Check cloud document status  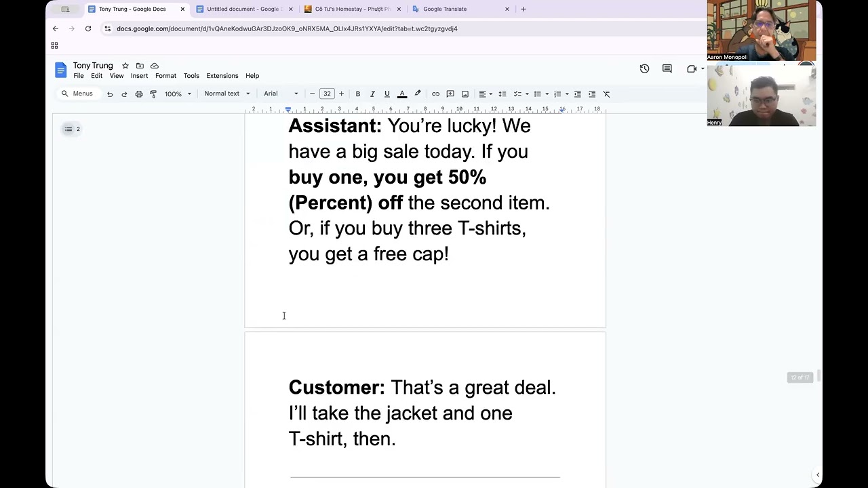coord(155,66)
